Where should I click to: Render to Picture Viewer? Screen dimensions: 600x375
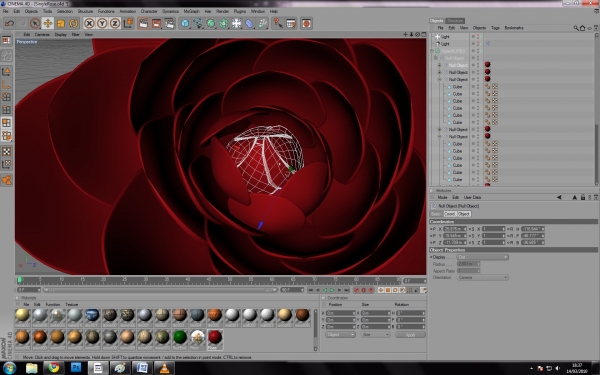click(156, 23)
